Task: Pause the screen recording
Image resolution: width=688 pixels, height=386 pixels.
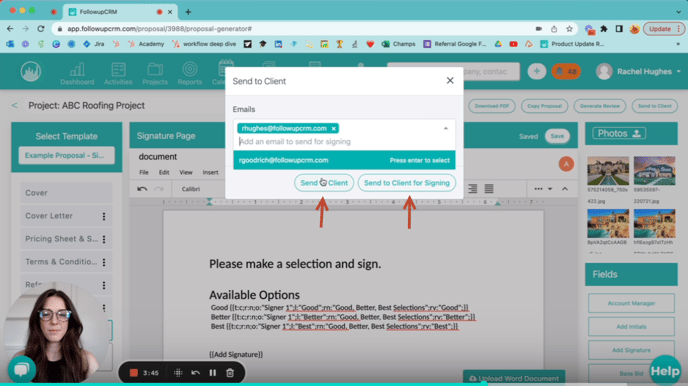Action: [x=213, y=373]
